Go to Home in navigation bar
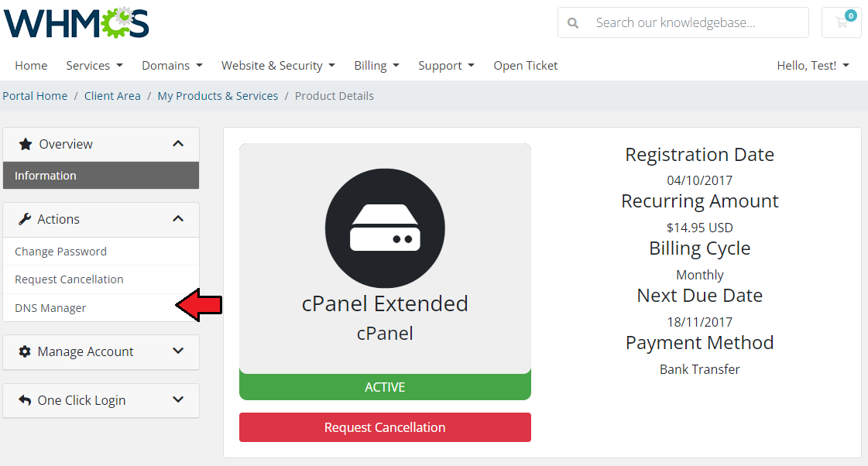Screen dimensions: 868x466 click(x=31, y=65)
